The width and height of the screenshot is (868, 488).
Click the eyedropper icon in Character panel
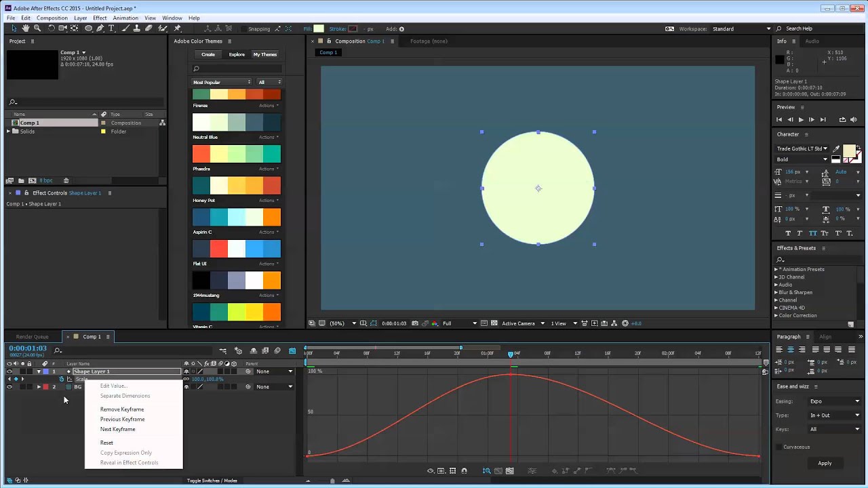[836, 148]
